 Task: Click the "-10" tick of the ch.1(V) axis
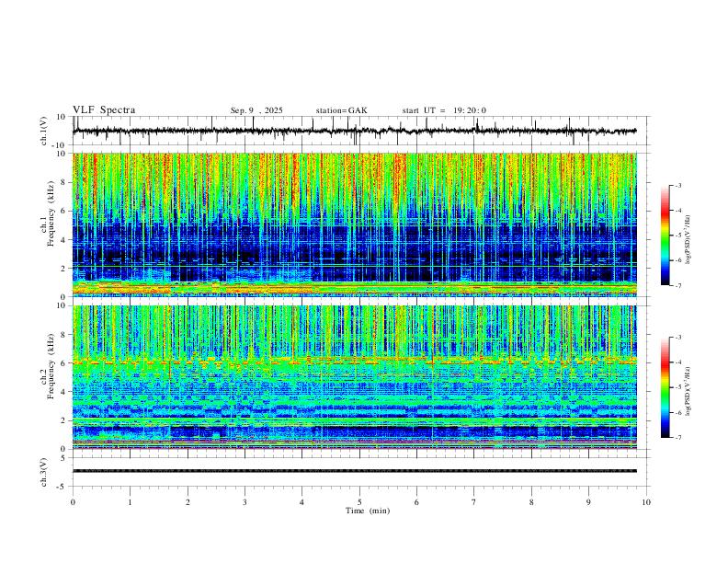(x=60, y=145)
